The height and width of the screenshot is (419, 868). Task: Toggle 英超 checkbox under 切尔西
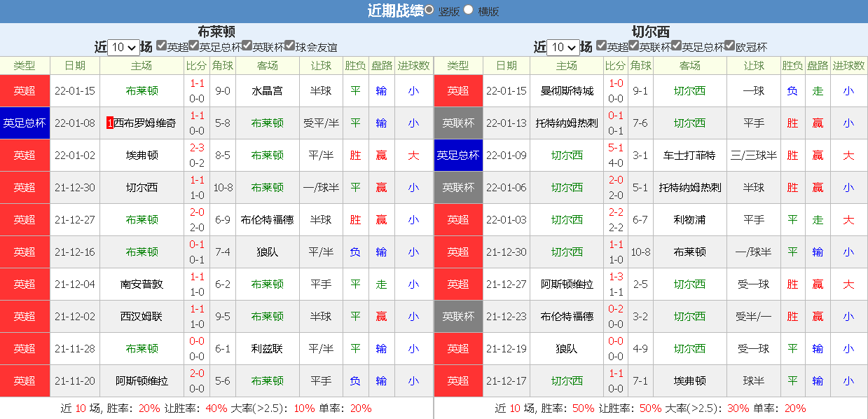pyautogui.click(x=601, y=46)
